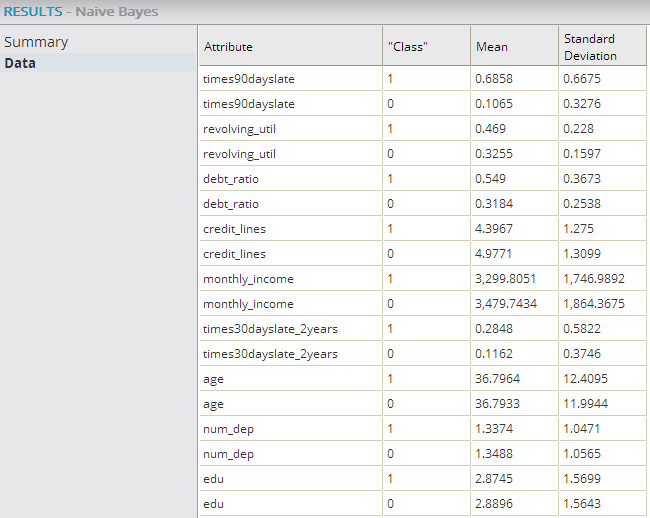Click times30dayslate_2years row with mean 0.2848

click(270, 328)
